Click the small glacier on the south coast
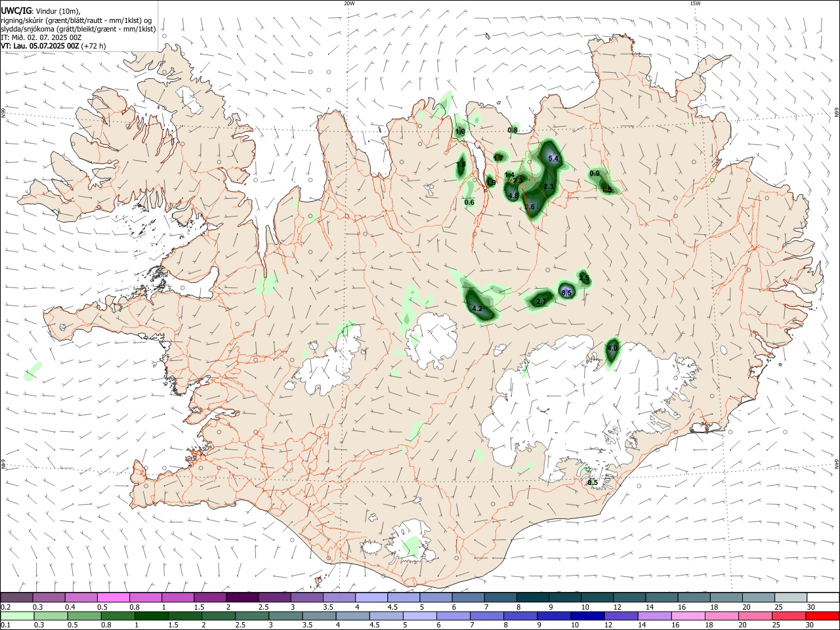840x630 pixels. point(411,541)
